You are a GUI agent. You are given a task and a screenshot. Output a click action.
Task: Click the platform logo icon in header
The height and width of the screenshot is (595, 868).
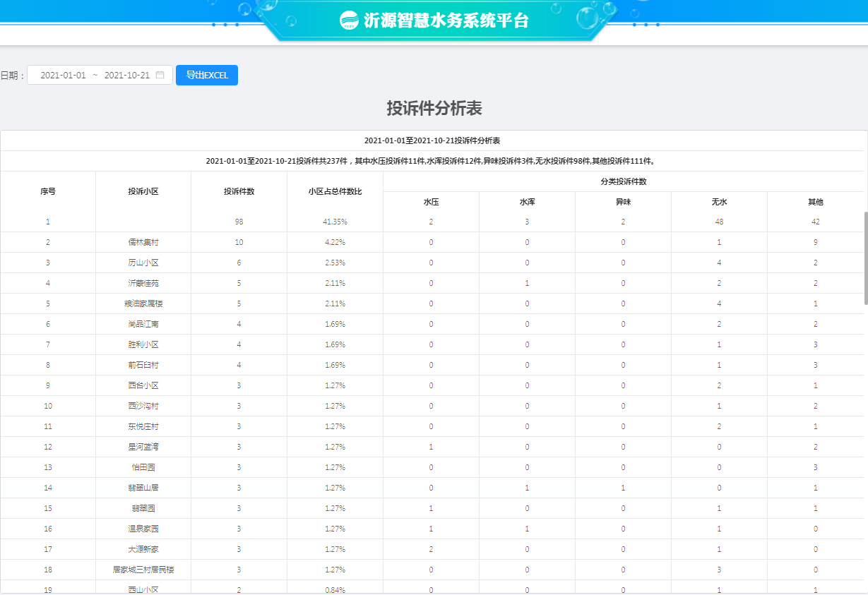pyautogui.click(x=350, y=20)
